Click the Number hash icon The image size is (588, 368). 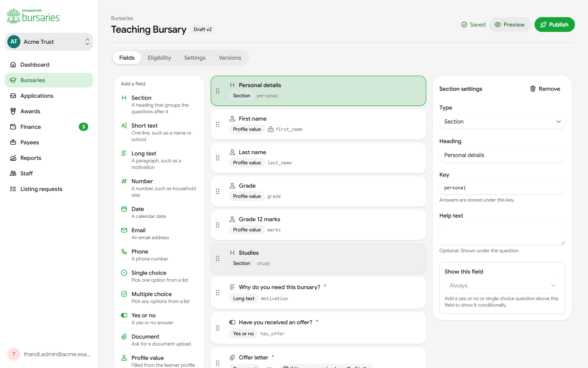click(x=124, y=181)
